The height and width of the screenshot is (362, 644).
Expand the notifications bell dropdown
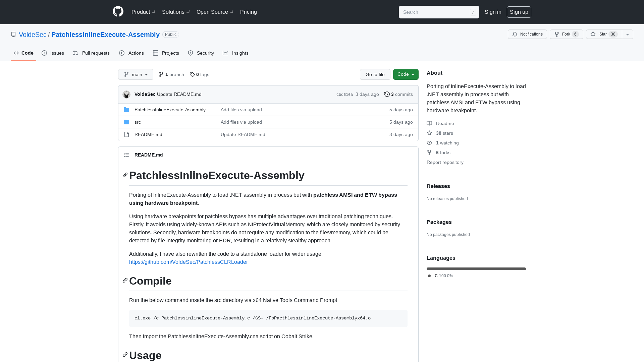pos(527,34)
